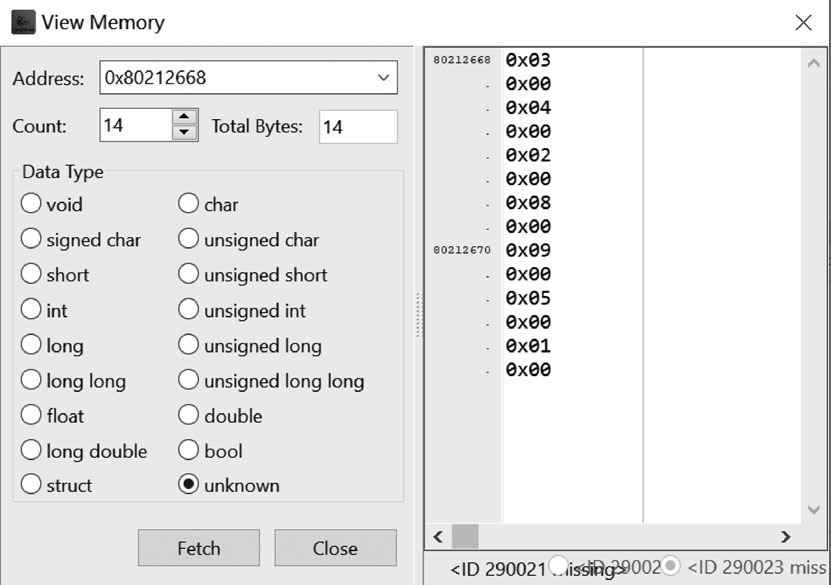Click the address label 80212670
This screenshot has width=831, height=585.
pyautogui.click(x=462, y=250)
